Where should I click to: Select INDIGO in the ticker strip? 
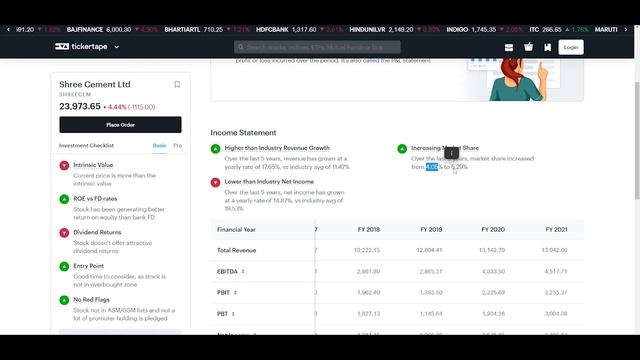point(457,30)
